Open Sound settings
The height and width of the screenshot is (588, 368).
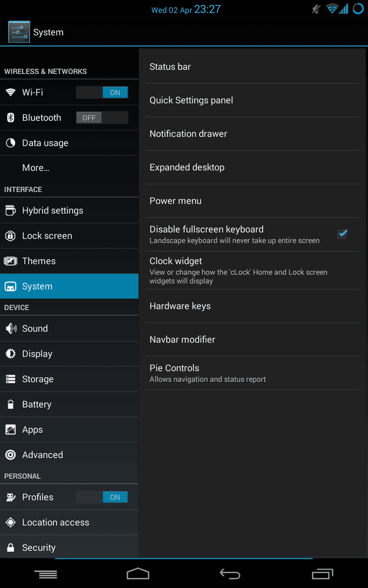click(69, 328)
